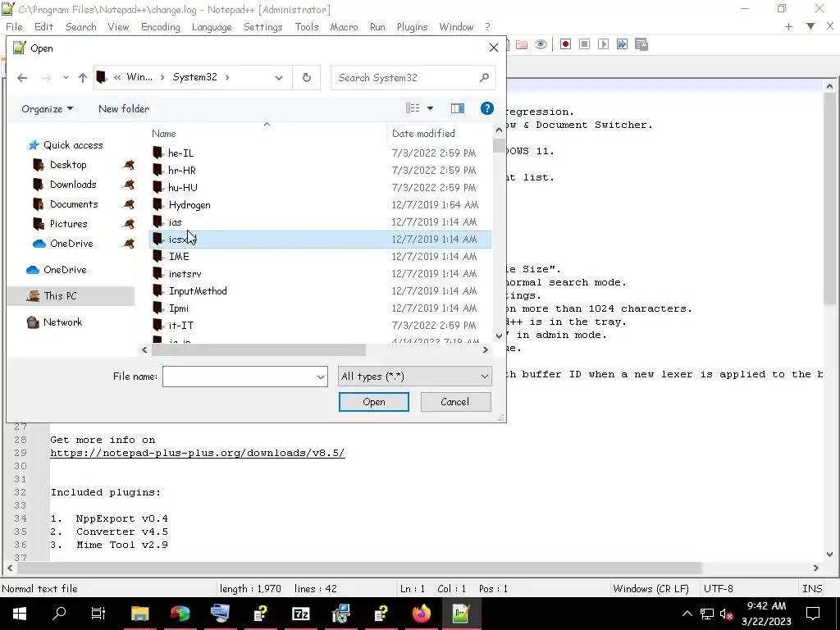This screenshot has height=630, width=840.
Task: Open pinned Downloads location
Action: click(73, 185)
